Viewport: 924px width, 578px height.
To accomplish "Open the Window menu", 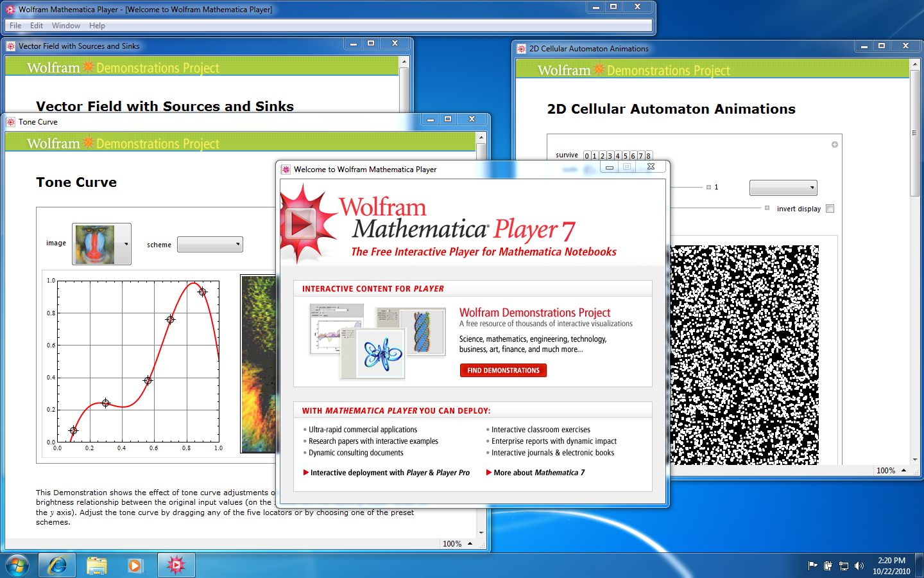I will tap(66, 26).
